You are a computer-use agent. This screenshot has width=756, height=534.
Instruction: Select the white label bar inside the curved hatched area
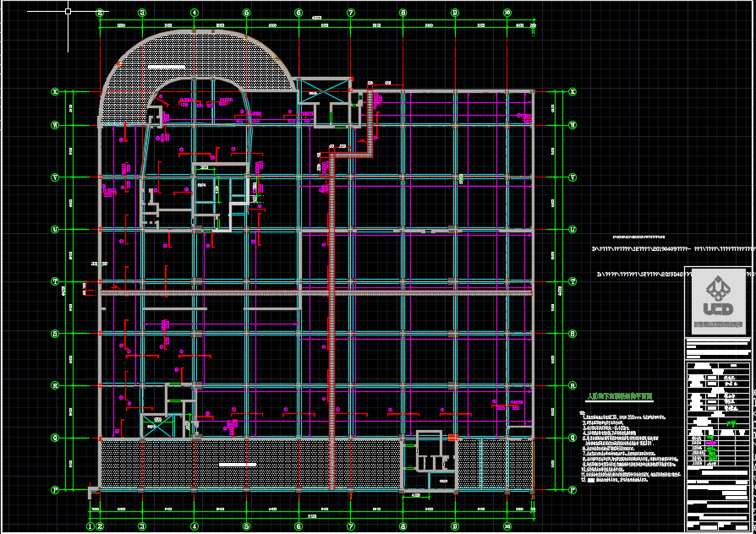(x=167, y=67)
